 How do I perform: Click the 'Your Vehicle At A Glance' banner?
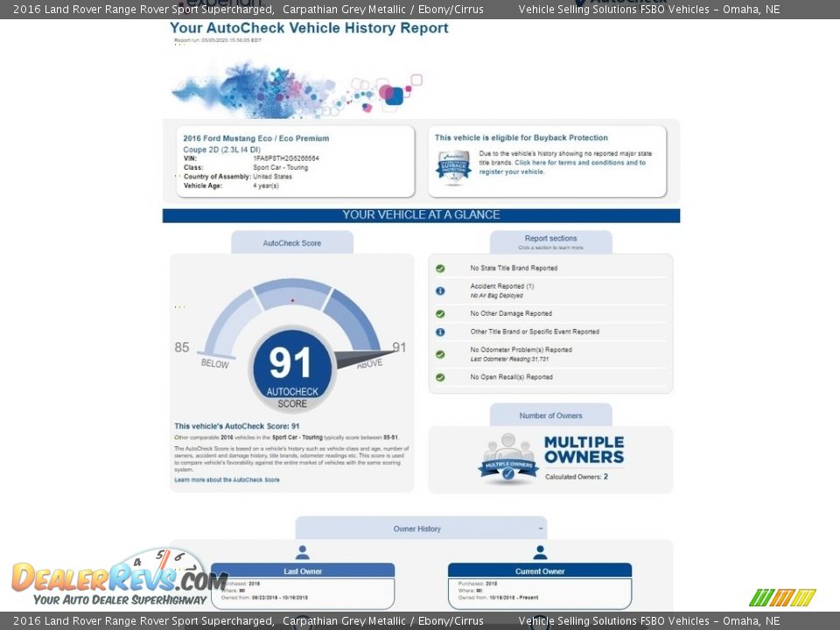point(421,215)
